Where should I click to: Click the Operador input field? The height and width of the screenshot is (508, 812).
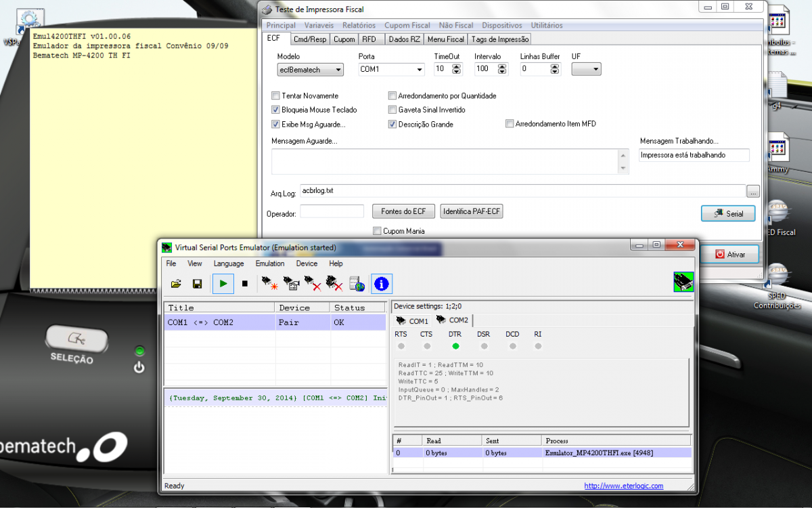332,211
